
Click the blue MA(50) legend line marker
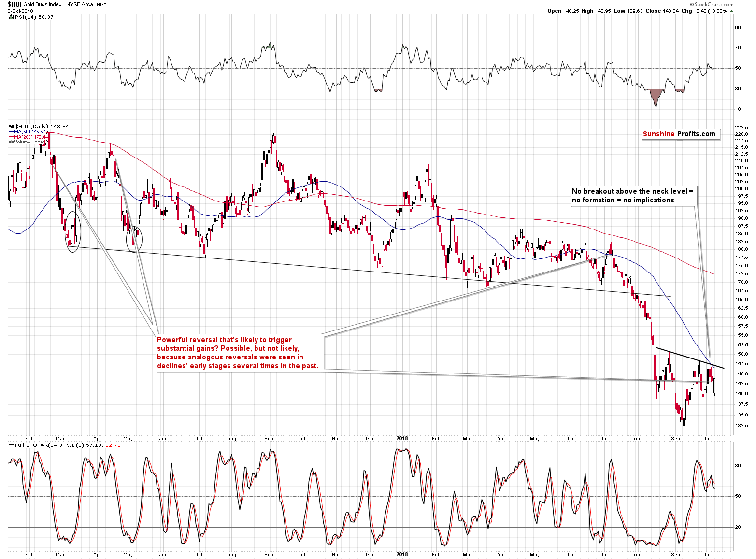(12, 132)
